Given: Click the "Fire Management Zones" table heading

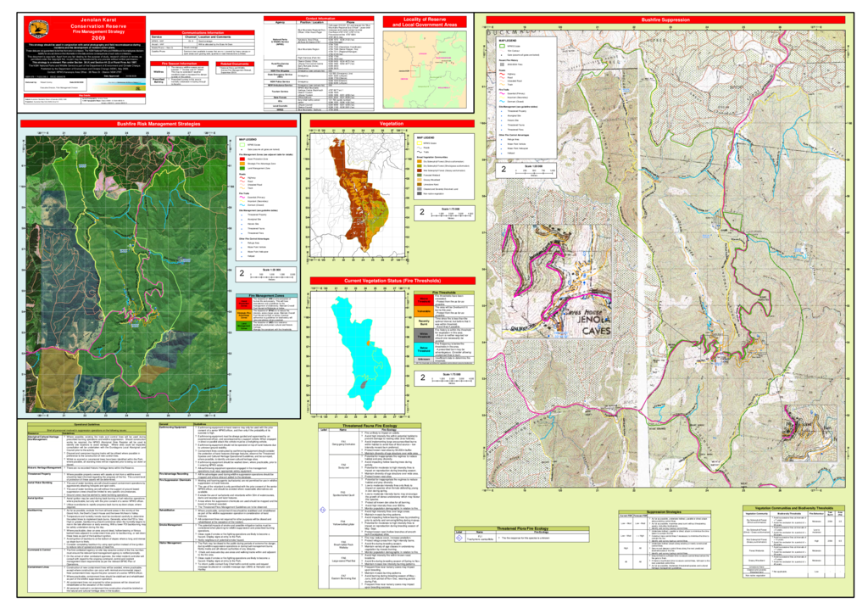Looking at the screenshot, I should (267, 296).
